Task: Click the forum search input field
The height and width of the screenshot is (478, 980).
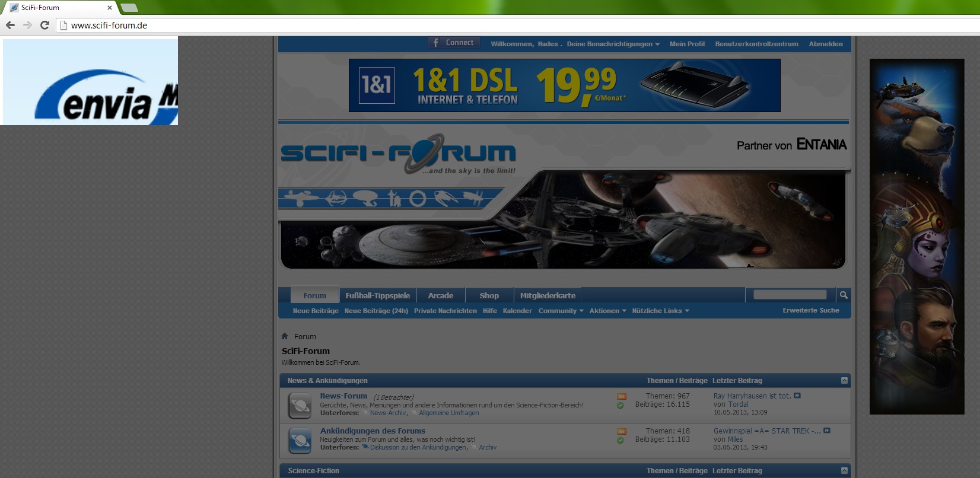Action: 790,295
